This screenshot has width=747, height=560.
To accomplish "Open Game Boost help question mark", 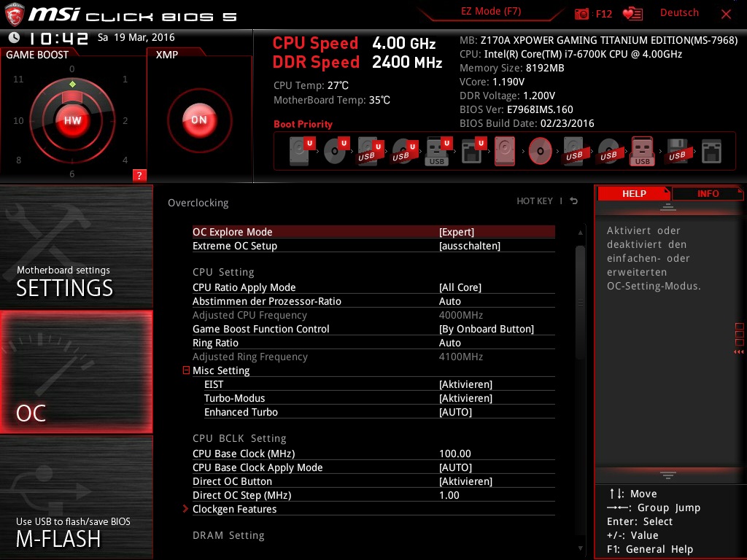I will 139,175.
